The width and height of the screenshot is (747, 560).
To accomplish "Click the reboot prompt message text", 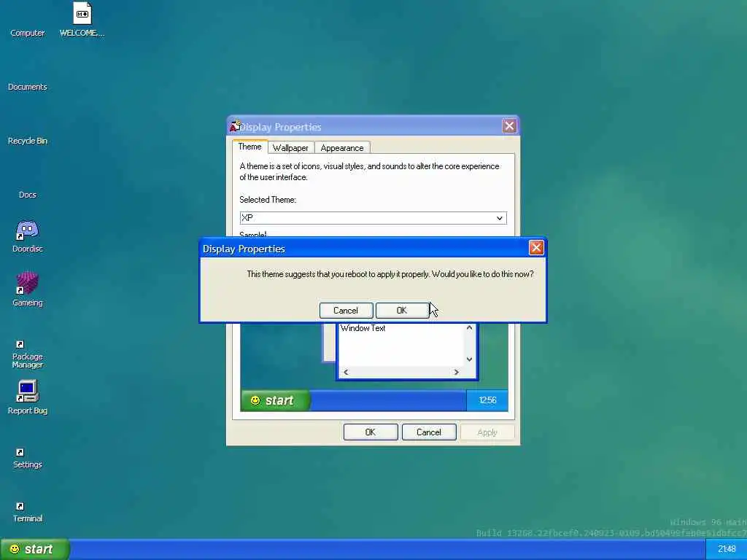I will point(390,274).
